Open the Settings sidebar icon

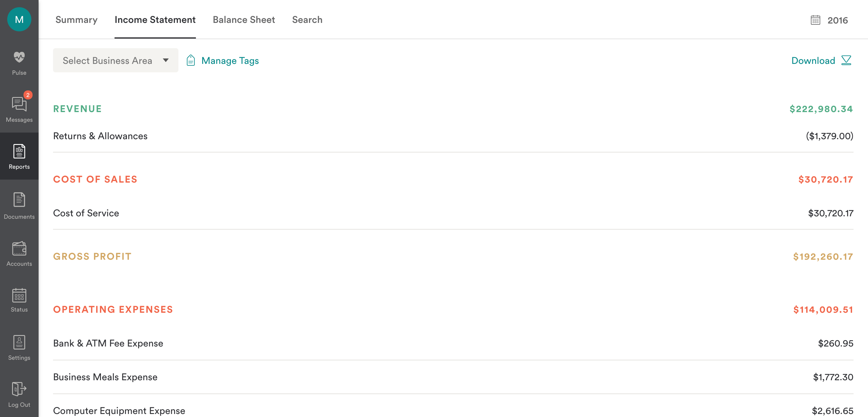[x=19, y=343]
